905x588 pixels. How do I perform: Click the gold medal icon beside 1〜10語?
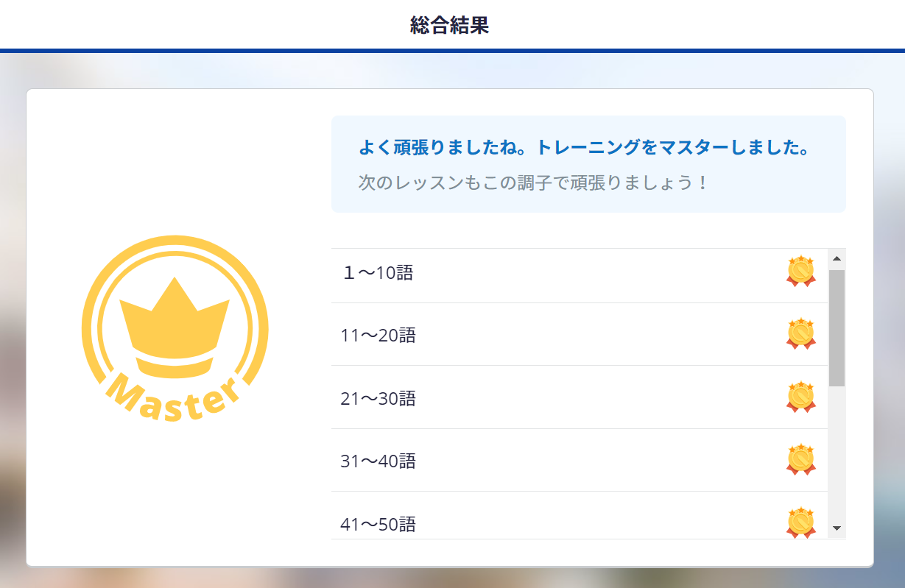(x=800, y=272)
